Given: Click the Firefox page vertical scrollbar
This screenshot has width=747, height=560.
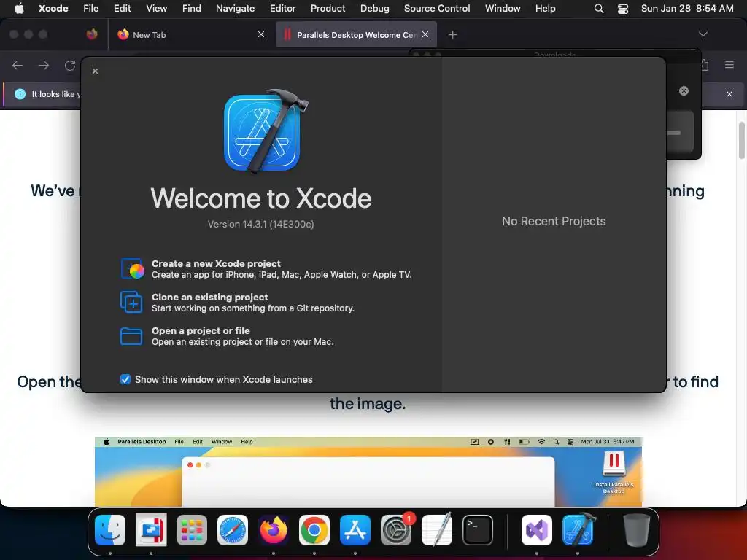Looking at the screenshot, I should (741, 140).
